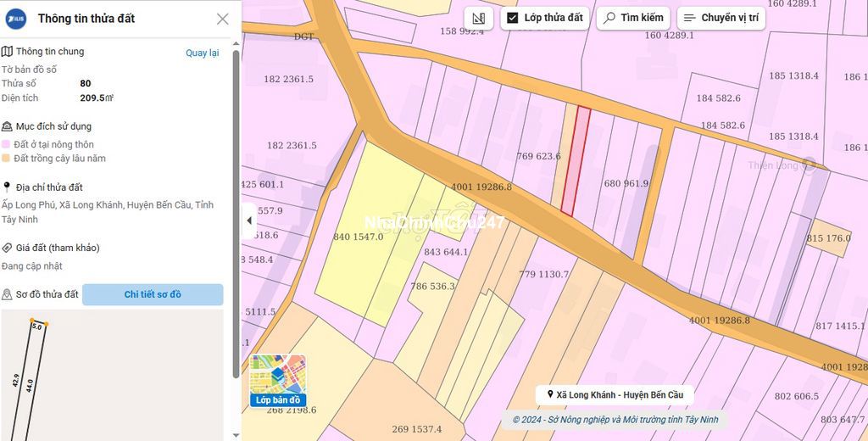
Task: Open the Lớp bản đồ layer thumbnail
Action: [278, 380]
